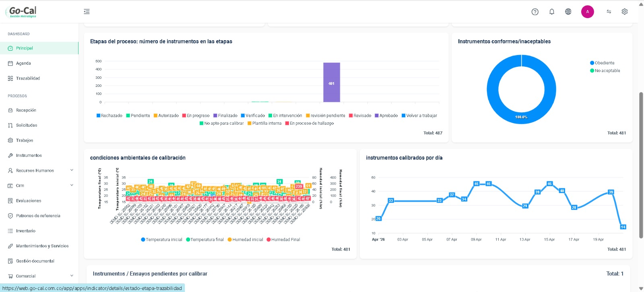Toggle the Obediente donut legend entry
This screenshot has width=644, height=292.
coord(602,63)
